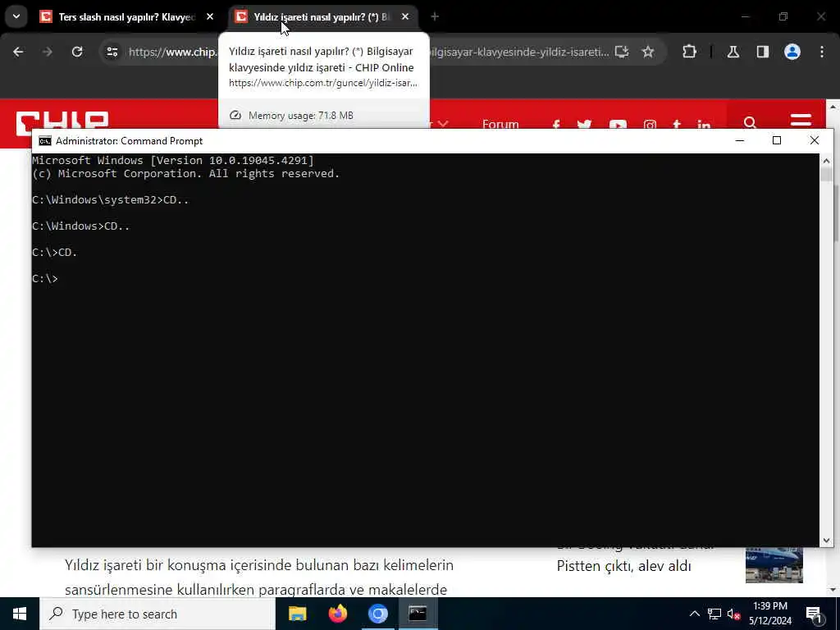This screenshot has width=840, height=630.
Task: Click the install app icon in address bar
Action: pyautogui.click(x=622, y=52)
